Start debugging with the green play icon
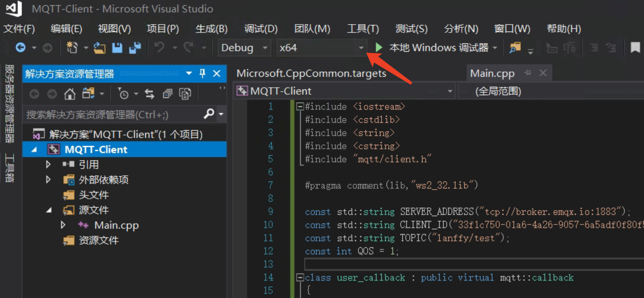The height and width of the screenshot is (298, 644). (379, 47)
